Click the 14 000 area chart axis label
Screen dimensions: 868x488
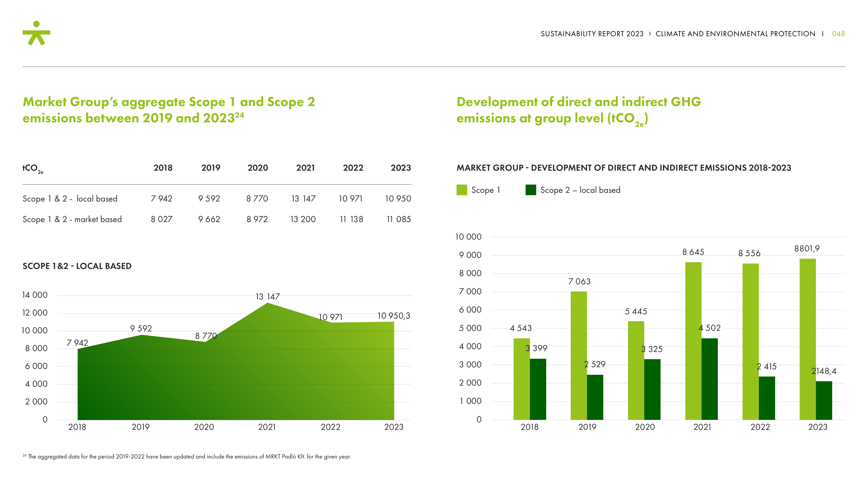[35, 295]
